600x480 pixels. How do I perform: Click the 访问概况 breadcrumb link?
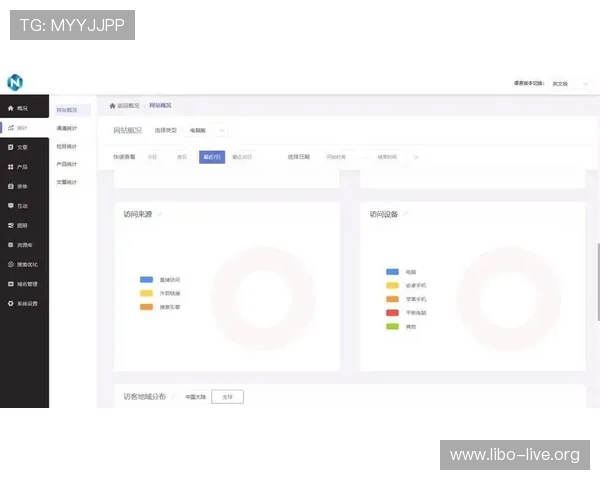click(x=129, y=106)
